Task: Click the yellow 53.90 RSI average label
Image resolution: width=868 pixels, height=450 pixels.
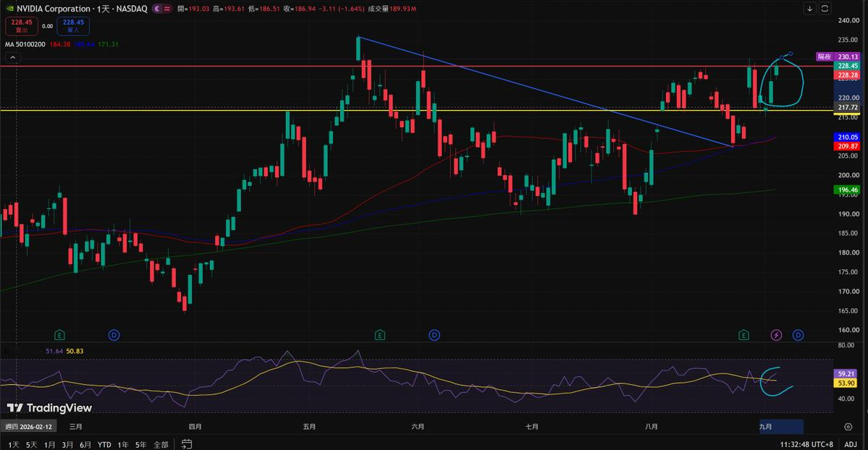Action: (846, 383)
